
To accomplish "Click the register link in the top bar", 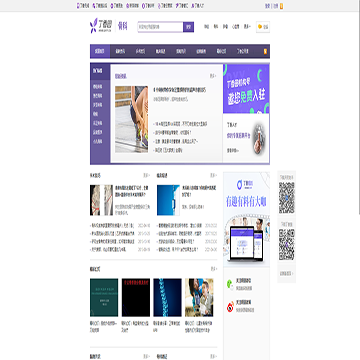I will coord(276,6).
